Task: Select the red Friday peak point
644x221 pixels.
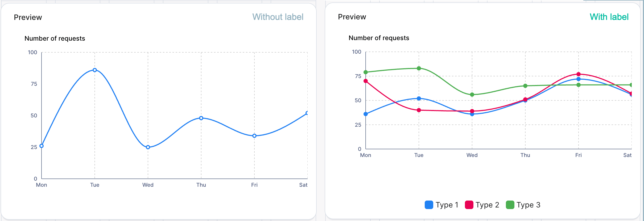Action: (x=579, y=74)
